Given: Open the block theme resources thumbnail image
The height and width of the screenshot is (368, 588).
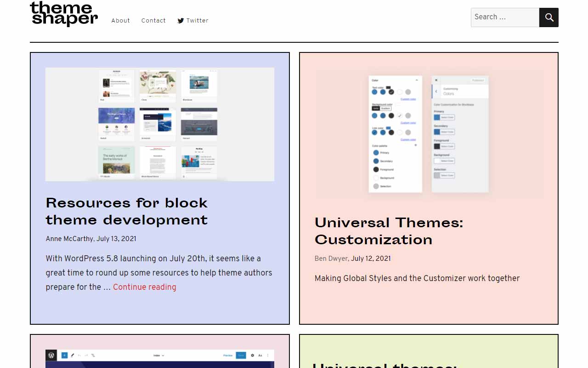Looking at the screenshot, I should coord(160,124).
